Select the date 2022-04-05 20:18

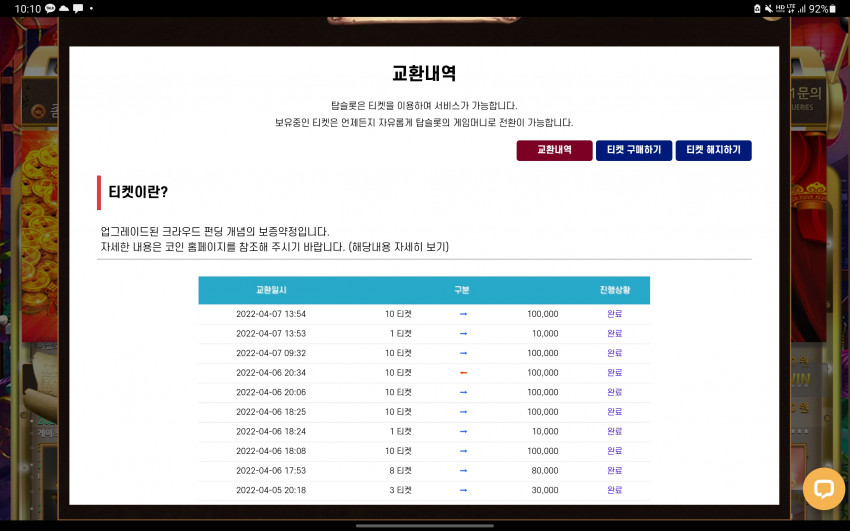tap(271, 490)
